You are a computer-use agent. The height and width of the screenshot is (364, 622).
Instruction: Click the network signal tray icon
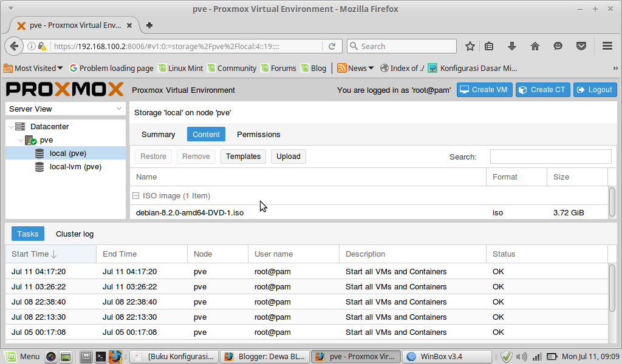pos(537,357)
